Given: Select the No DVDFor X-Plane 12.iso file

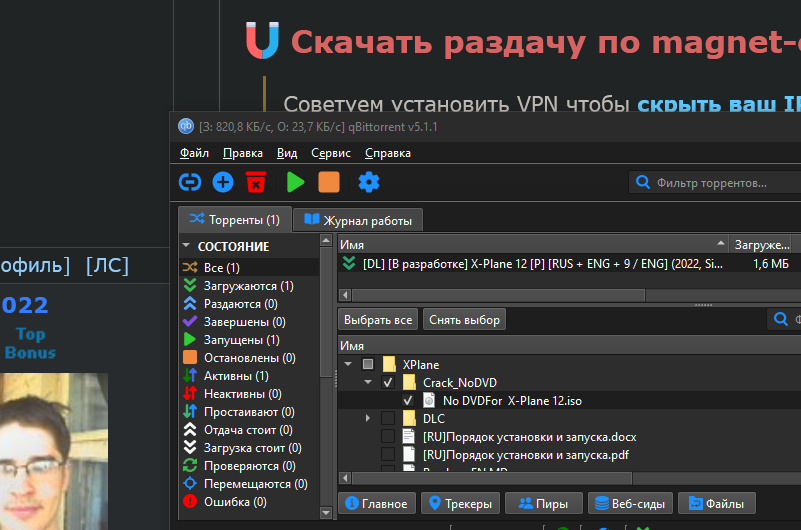Looking at the screenshot, I should pyautogui.click(x=512, y=401).
